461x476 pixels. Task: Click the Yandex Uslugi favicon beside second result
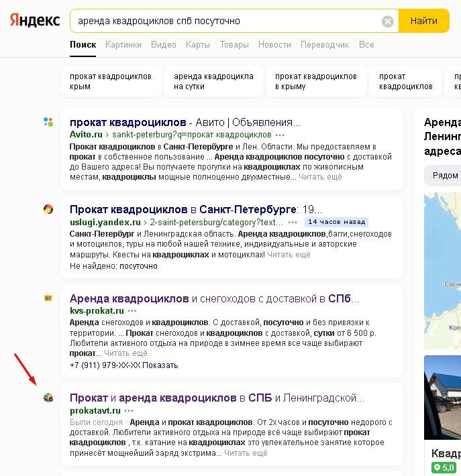pyautogui.click(x=48, y=209)
